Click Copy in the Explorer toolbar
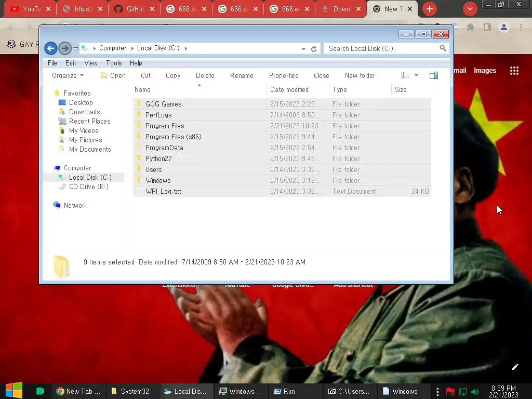532x399 pixels. point(173,75)
